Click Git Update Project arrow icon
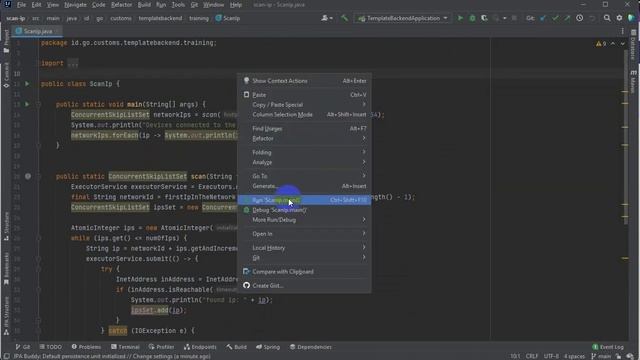The width and height of the screenshot is (640, 360). click(543, 18)
